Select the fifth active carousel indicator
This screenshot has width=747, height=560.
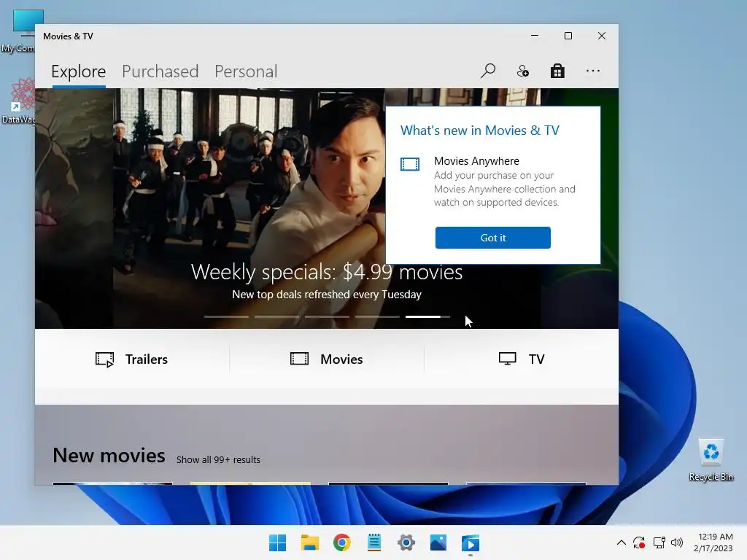click(x=427, y=316)
